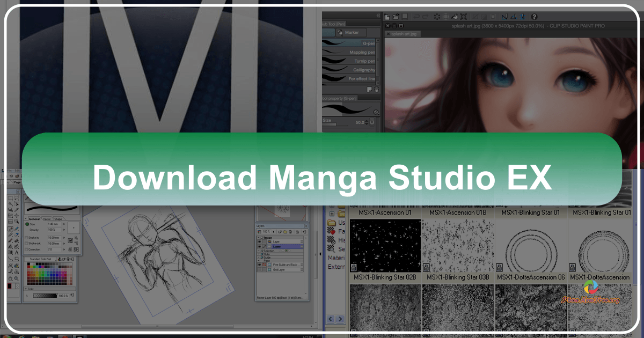Select the Fill bucket icon in Clip Studio's toolbar

pos(453,17)
